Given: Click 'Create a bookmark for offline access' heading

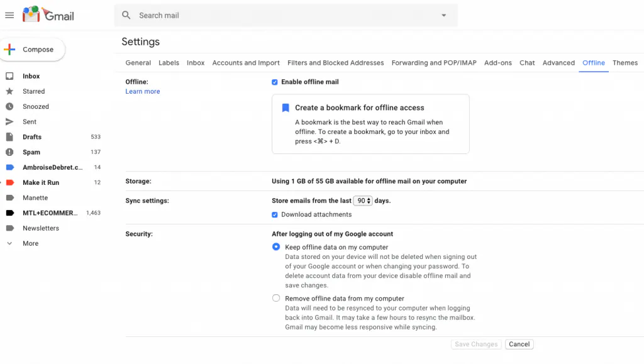Looking at the screenshot, I should pos(359,108).
